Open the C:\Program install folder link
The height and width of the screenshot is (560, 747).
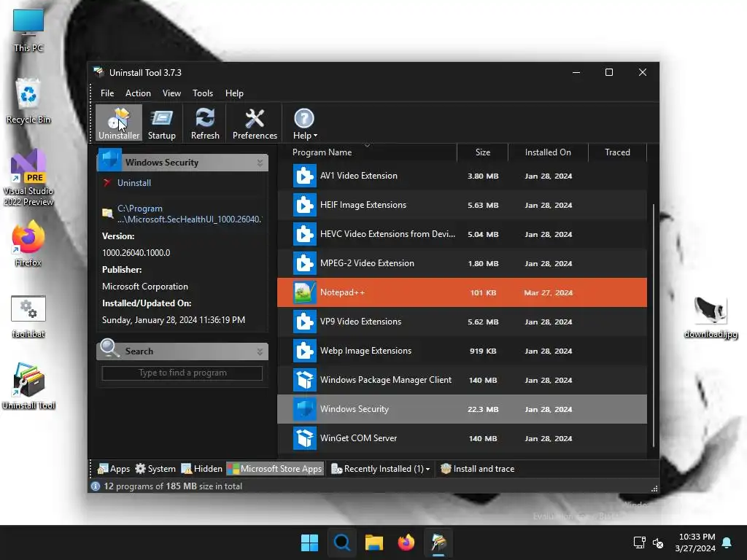point(189,214)
